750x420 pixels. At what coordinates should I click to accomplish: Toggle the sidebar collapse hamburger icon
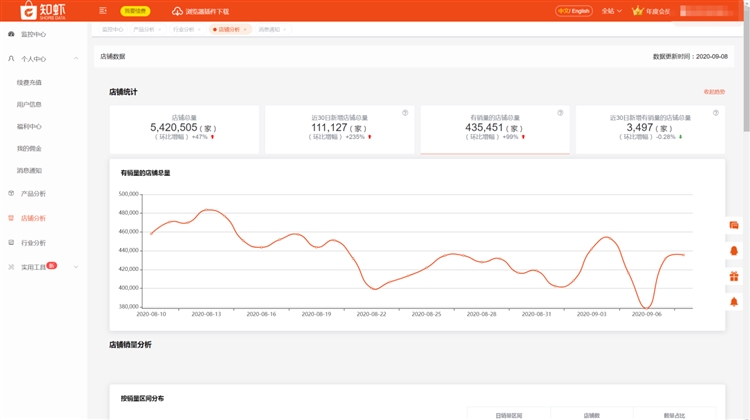pos(103,11)
